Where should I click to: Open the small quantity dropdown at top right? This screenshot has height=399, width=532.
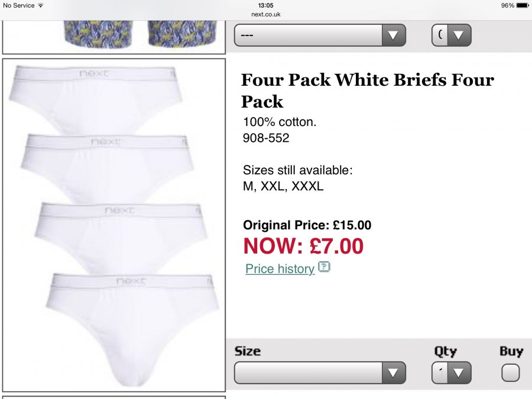451,35
